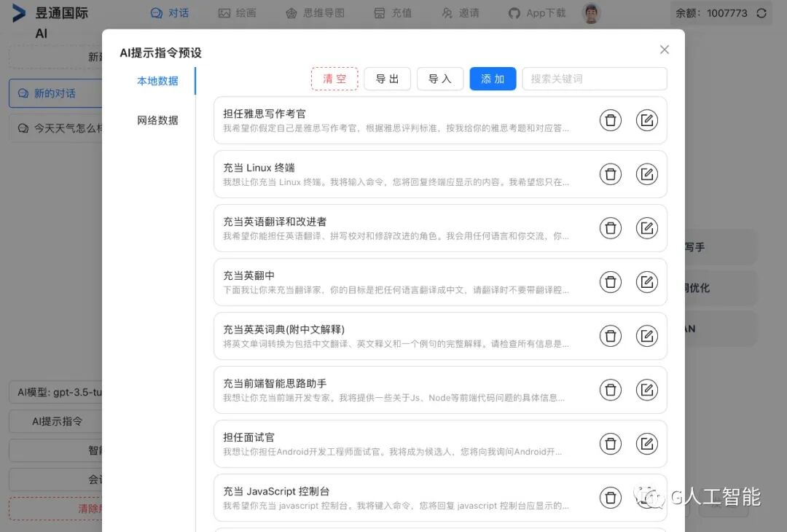Delete the 充当 JavaScript 控制台 preset

(611, 498)
